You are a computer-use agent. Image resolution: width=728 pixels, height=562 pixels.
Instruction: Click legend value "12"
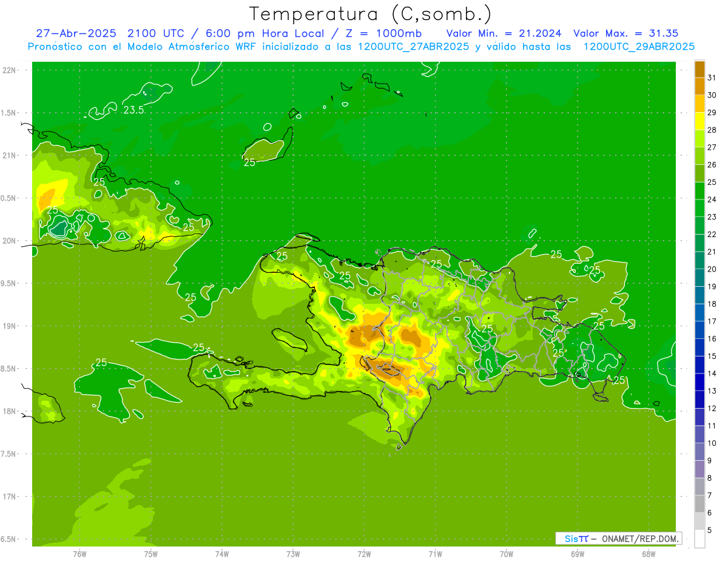pyautogui.click(x=712, y=408)
